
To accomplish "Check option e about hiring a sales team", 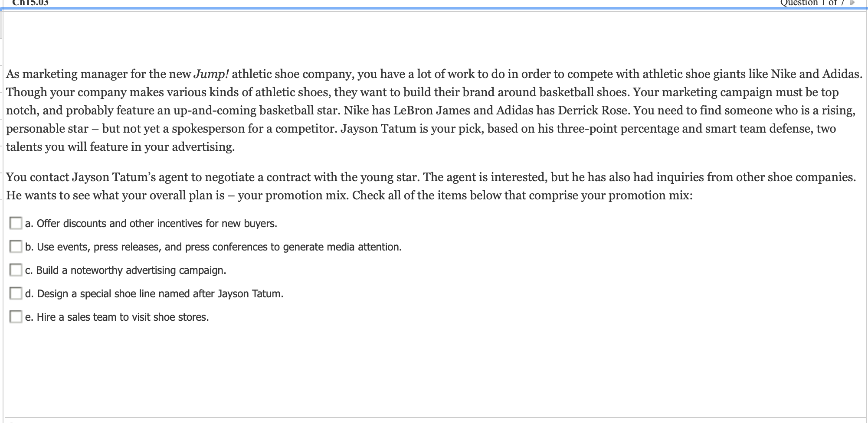I will pos(16,317).
